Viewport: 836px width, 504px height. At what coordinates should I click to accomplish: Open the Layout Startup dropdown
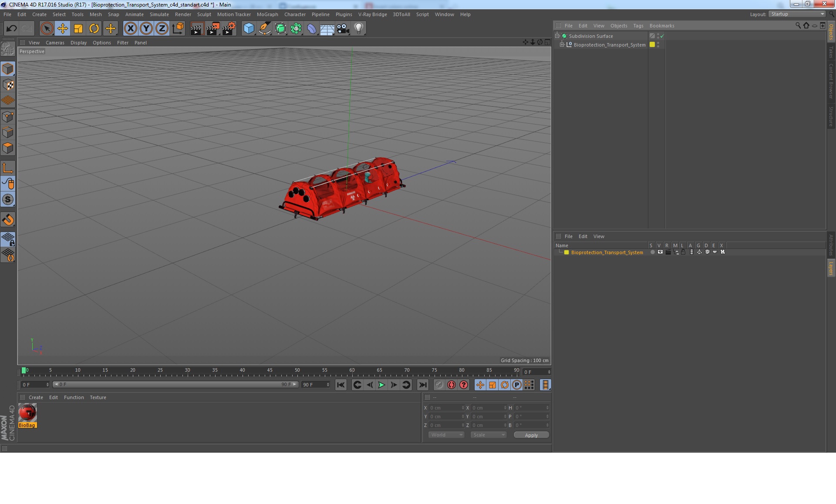click(x=797, y=14)
